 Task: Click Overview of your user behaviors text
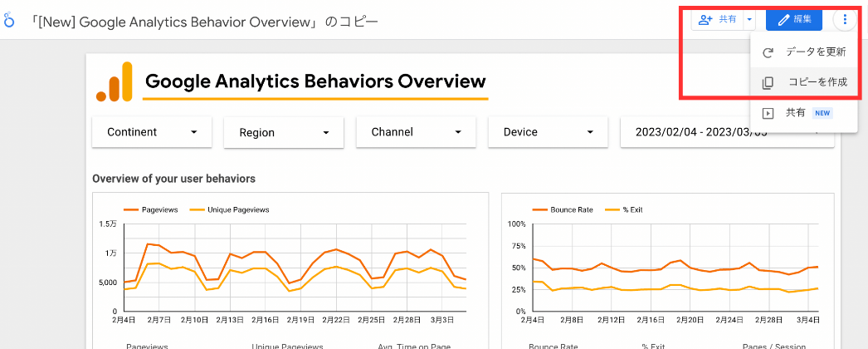(173, 179)
